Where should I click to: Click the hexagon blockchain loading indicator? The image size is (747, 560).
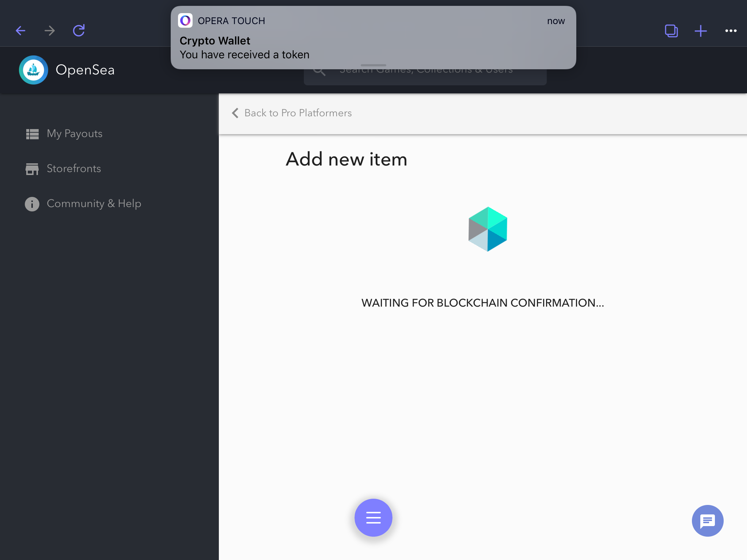pos(488,229)
